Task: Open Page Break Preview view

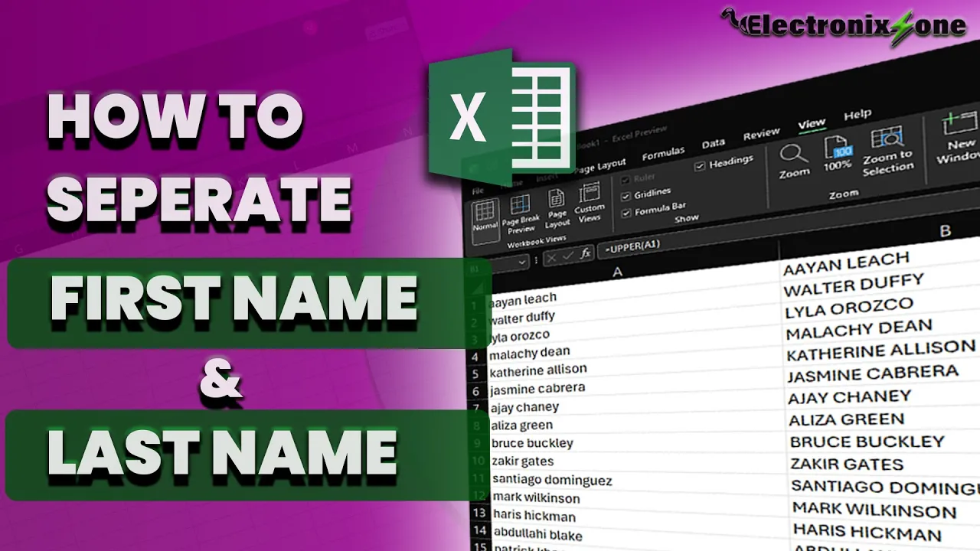Action: tap(521, 214)
